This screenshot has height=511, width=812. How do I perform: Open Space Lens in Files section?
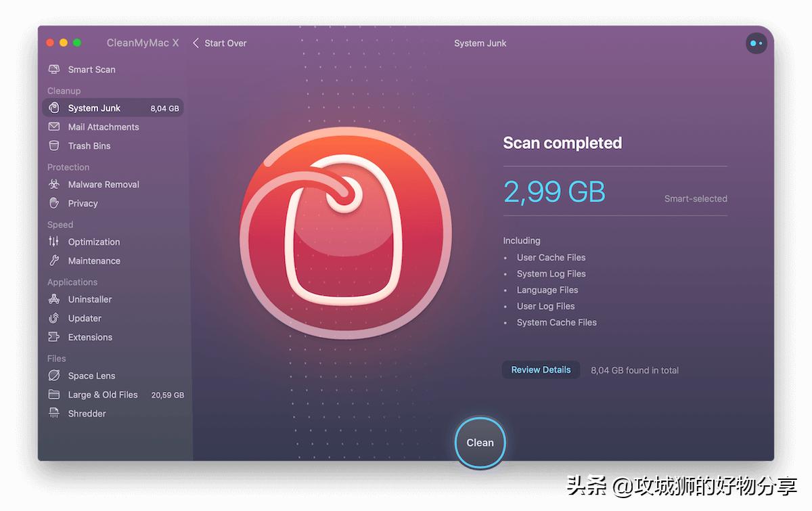coord(112,376)
